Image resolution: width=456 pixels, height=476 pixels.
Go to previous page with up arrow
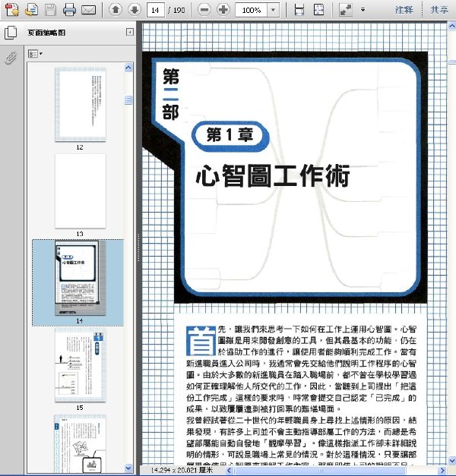coord(116,10)
